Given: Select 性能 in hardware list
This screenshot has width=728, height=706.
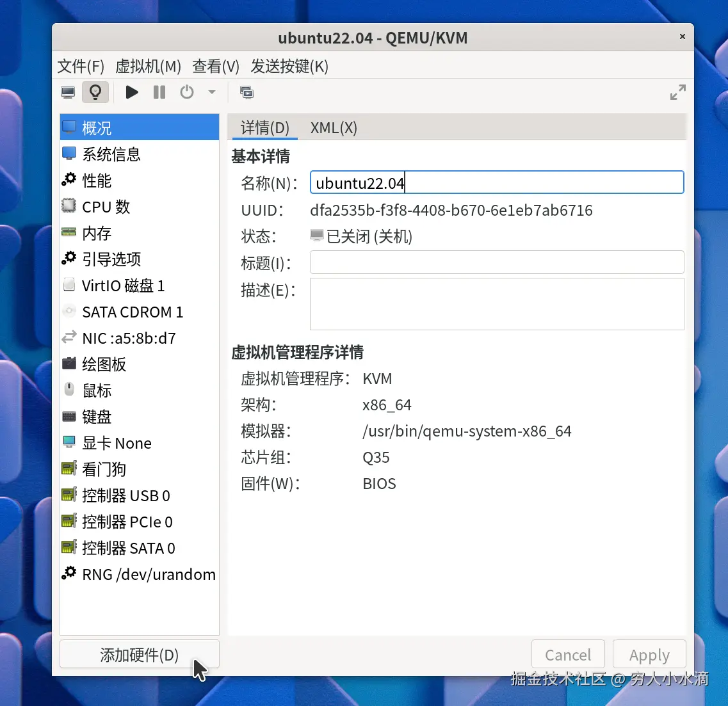Looking at the screenshot, I should 140,181.
